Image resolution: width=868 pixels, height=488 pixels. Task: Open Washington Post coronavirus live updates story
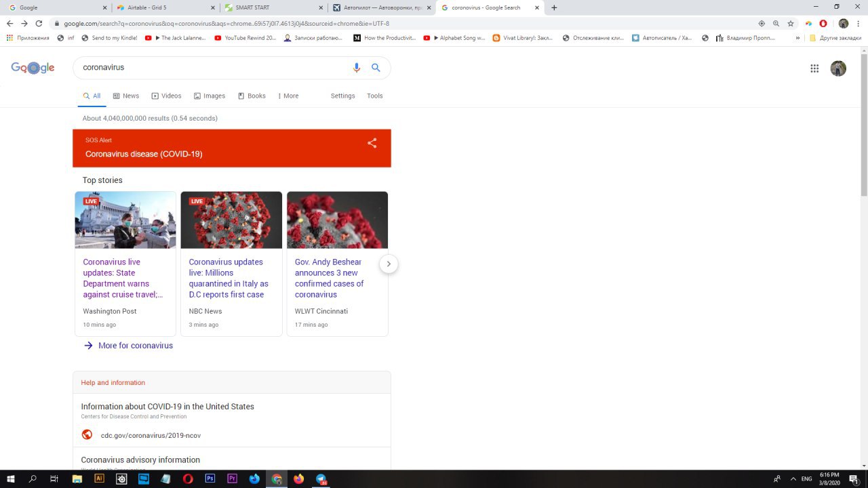(x=123, y=278)
